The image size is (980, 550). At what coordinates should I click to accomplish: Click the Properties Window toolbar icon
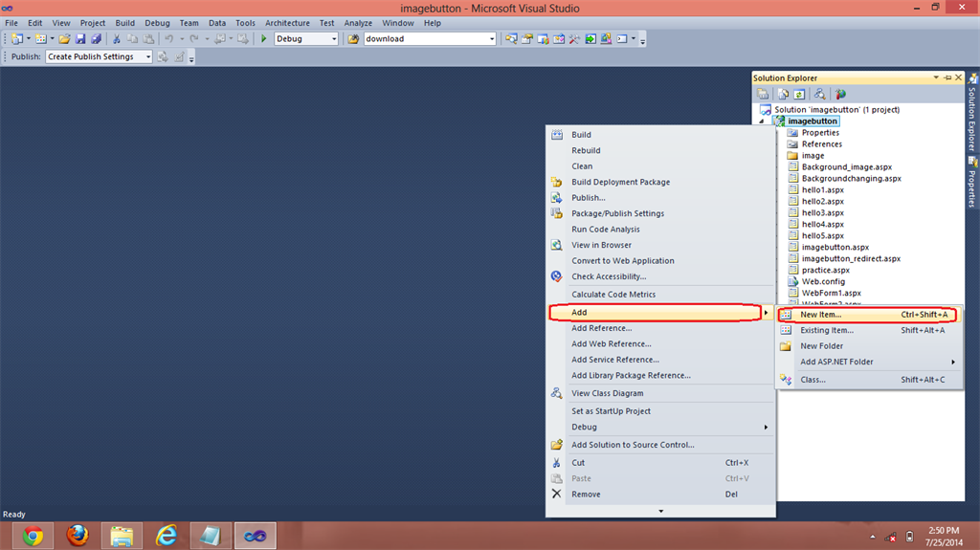coord(527,39)
